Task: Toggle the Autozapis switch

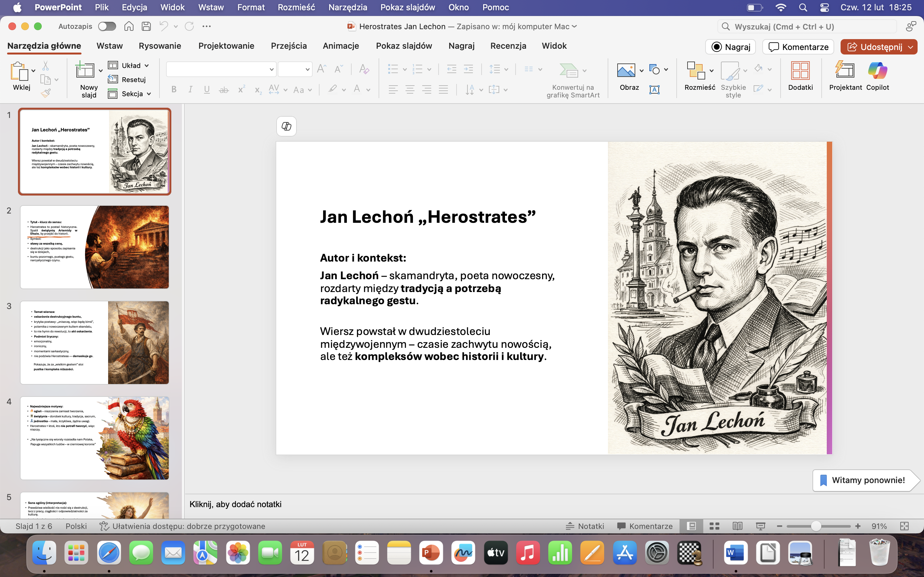Action: pyautogui.click(x=107, y=26)
